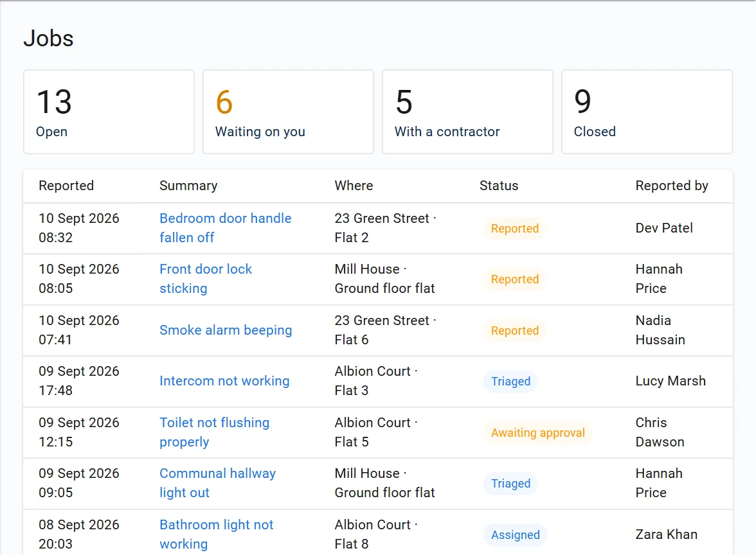View the 9 Closed jobs card
756x555 pixels.
click(x=647, y=112)
